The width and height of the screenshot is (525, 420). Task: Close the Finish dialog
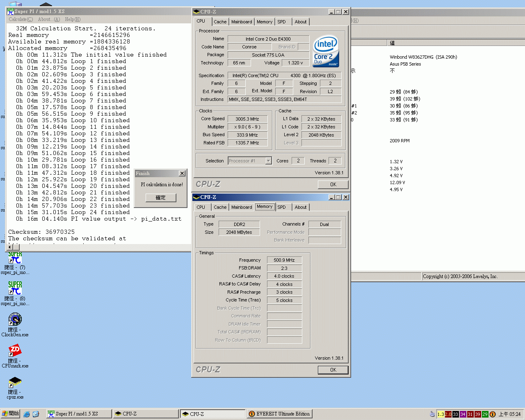click(x=182, y=173)
